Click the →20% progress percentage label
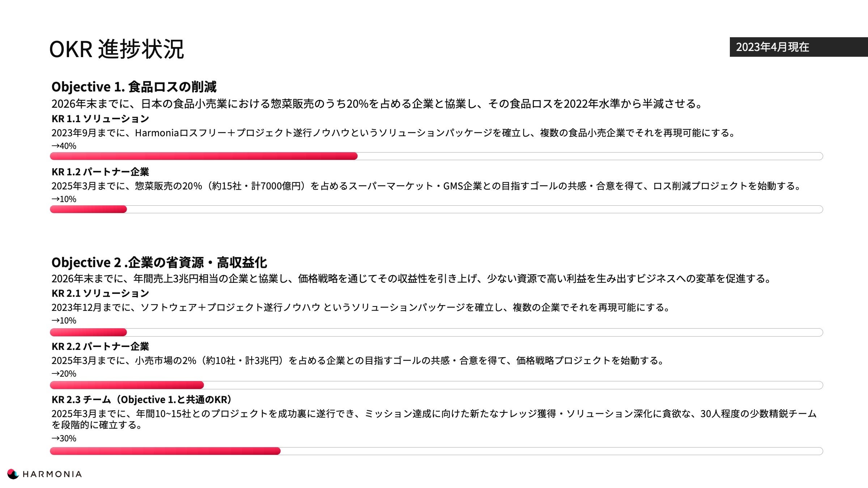The width and height of the screenshot is (868, 488). (64, 374)
